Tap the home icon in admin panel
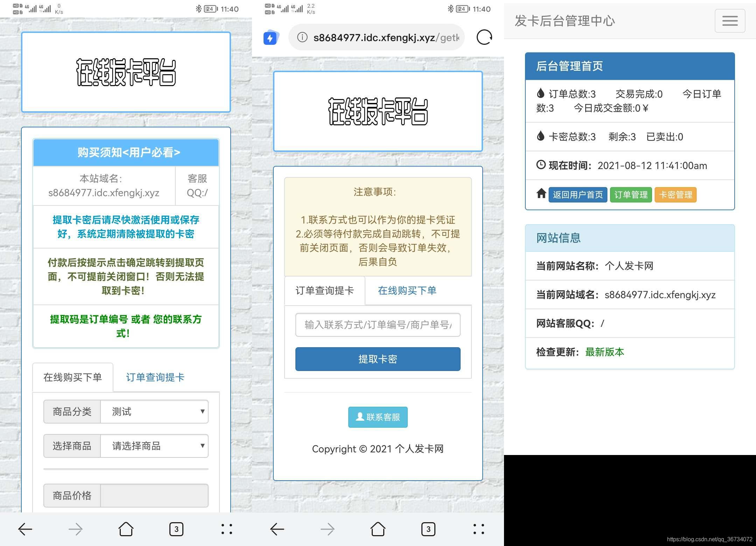The height and width of the screenshot is (546, 756). (541, 194)
